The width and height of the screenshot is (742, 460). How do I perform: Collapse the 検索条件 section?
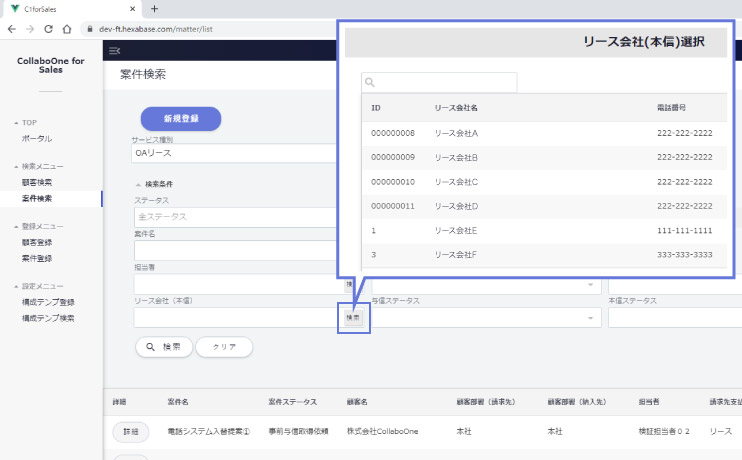[138, 184]
